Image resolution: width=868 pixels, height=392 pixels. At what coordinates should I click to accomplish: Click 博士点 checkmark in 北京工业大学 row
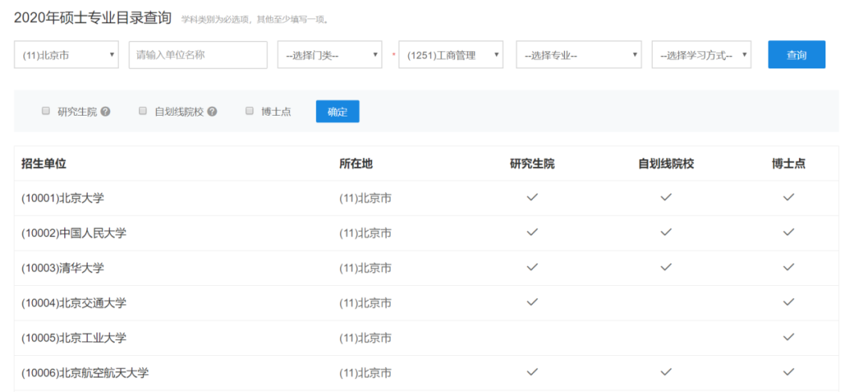coord(788,337)
